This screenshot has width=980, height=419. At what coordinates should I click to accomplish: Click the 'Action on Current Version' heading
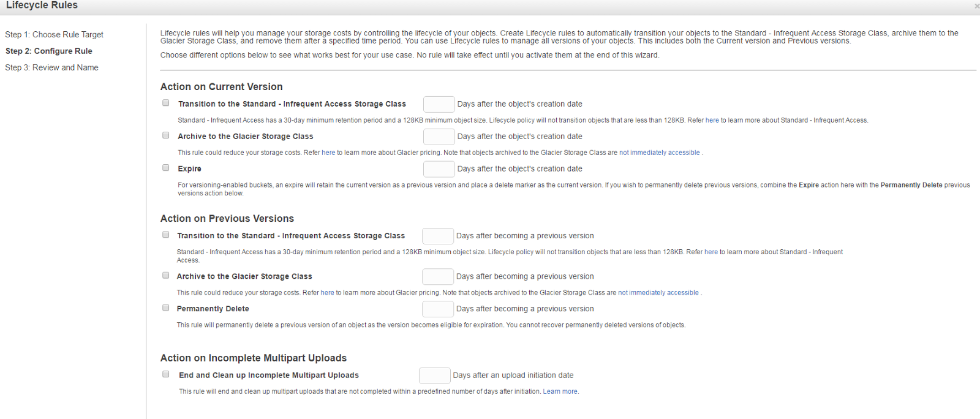coord(221,87)
